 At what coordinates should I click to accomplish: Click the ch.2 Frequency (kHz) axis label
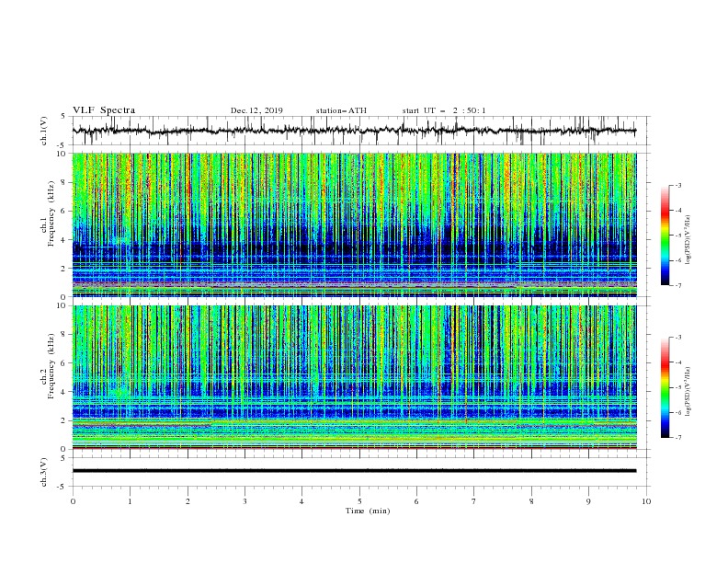[x=48, y=366]
